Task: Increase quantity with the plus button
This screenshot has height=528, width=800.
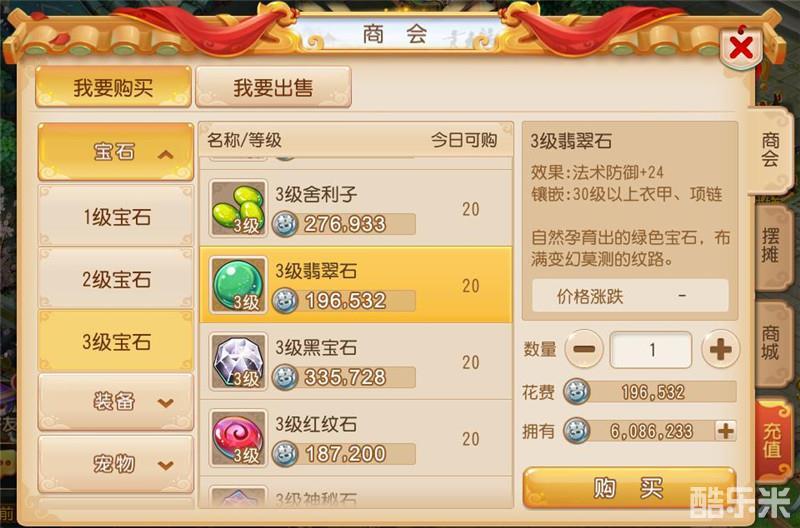Action: tap(720, 349)
